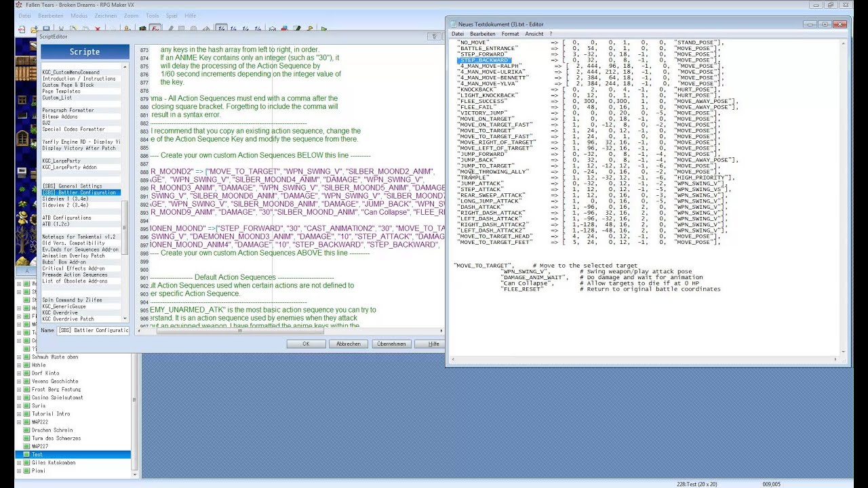Select the Pencil drawing tool icon
868x488 pixels.
[x=171, y=29]
